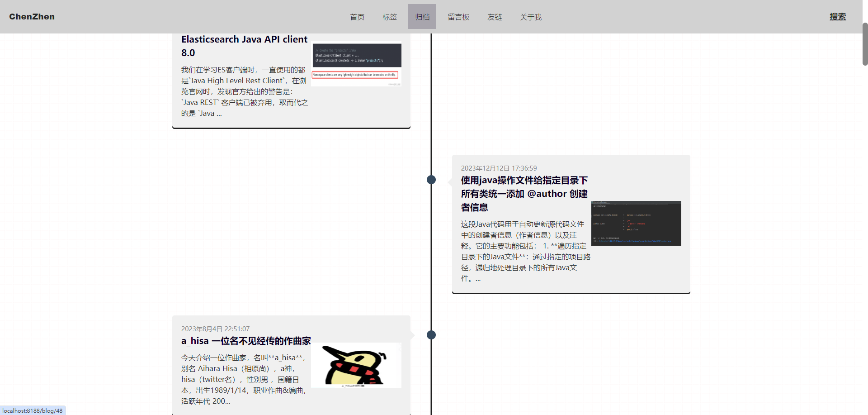Click the 今天介绍一位作曲家 excerpt text
Viewport: 868px width, 415px height.
pyautogui.click(x=245, y=379)
